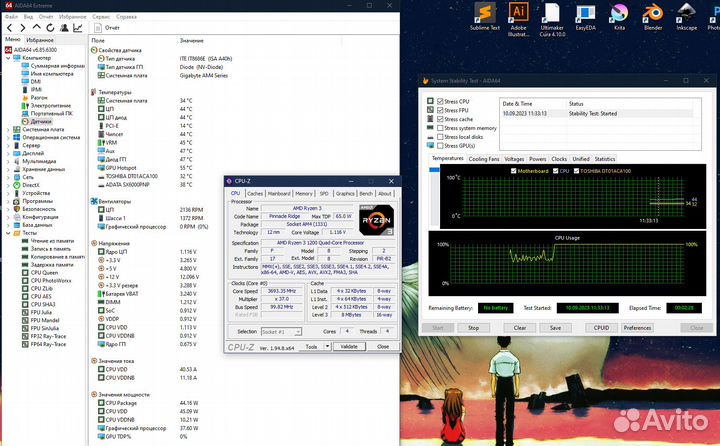Switch to Memory tab in CPU-Z
The width and height of the screenshot is (720, 446).
pyautogui.click(x=304, y=194)
